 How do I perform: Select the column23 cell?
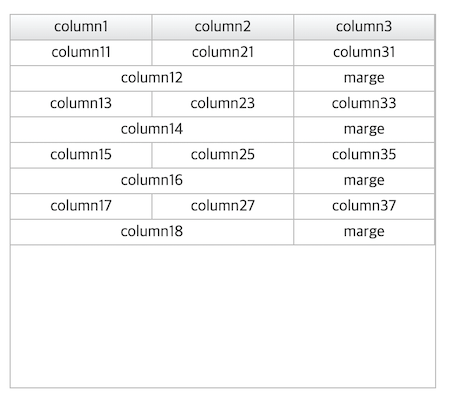223,104
